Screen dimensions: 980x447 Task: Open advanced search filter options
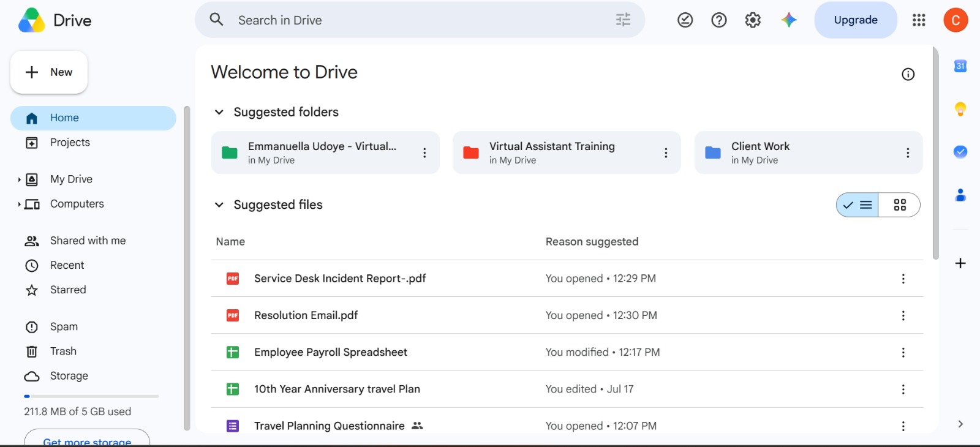click(623, 20)
